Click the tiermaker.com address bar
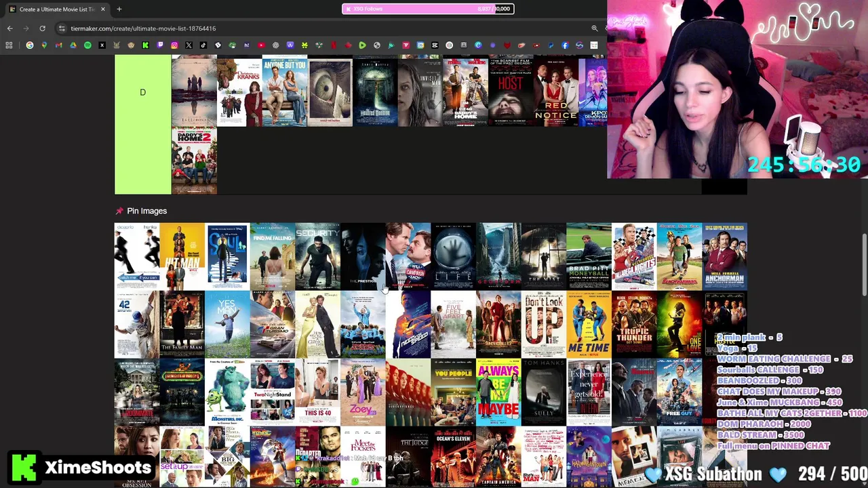868x488 pixels. [x=325, y=28]
